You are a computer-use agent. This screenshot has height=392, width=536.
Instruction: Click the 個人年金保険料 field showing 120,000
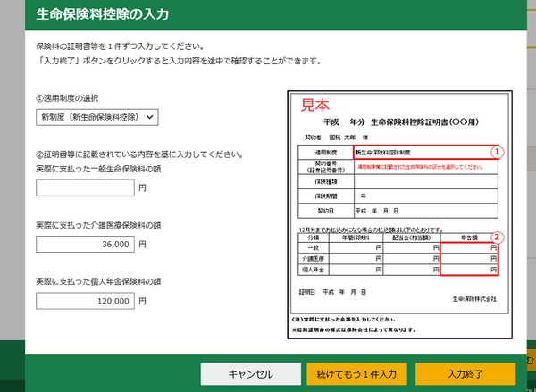point(85,301)
